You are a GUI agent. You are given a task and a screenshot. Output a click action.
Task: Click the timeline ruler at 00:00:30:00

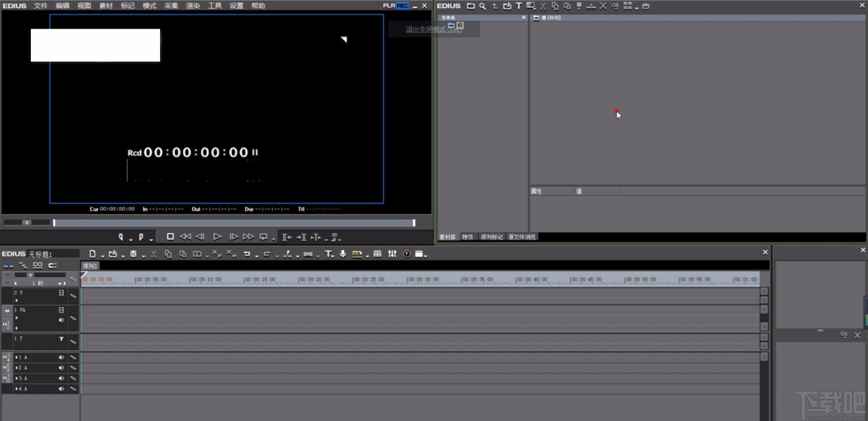[x=407, y=280]
